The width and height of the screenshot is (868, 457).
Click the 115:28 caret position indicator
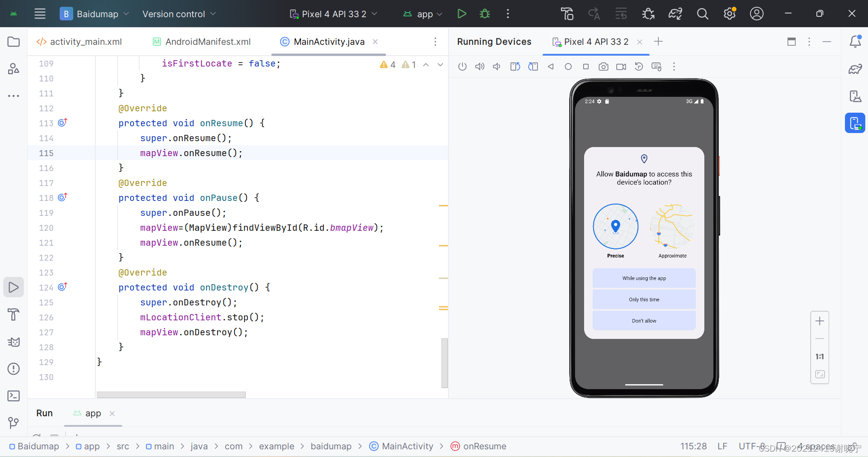(693, 446)
